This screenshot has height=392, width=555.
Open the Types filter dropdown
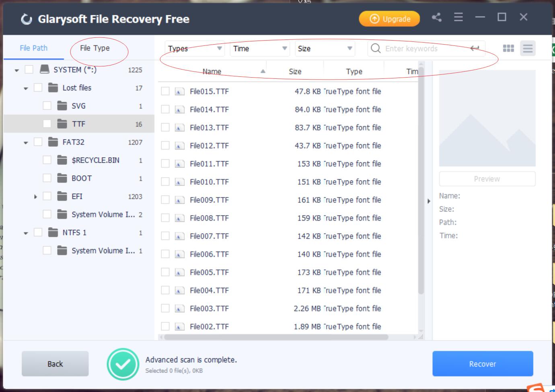[195, 49]
